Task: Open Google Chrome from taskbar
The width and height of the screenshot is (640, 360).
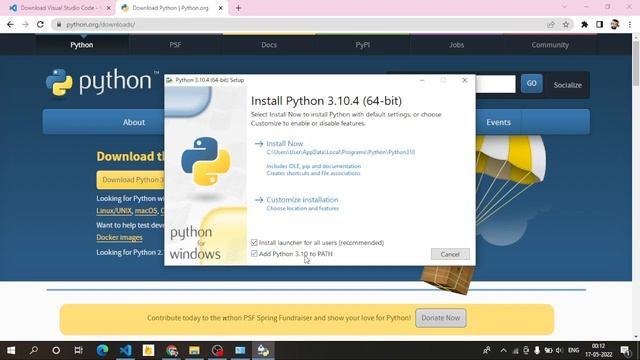Action: point(171,350)
